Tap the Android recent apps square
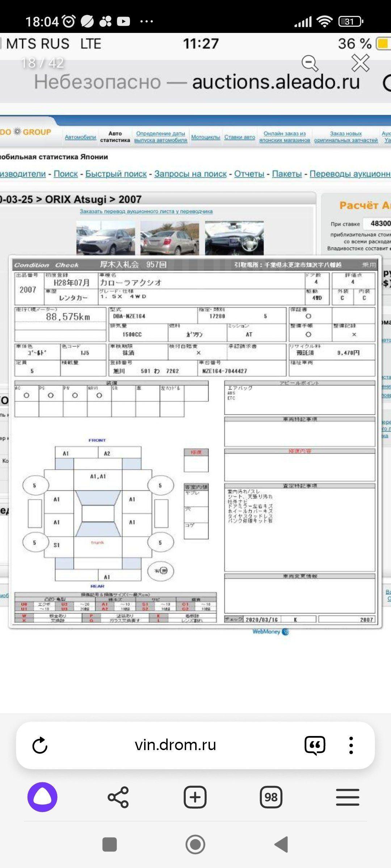The height and width of the screenshot is (868, 391). (x=110, y=844)
